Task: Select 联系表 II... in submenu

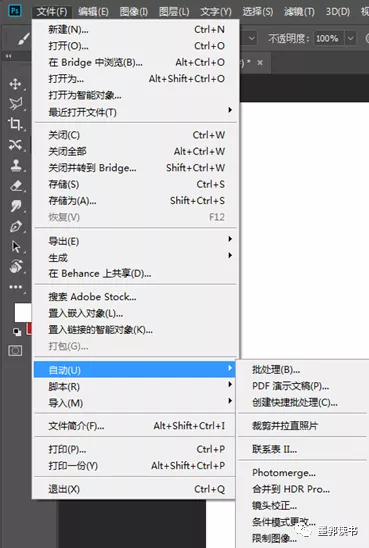Action: coord(303,449)
